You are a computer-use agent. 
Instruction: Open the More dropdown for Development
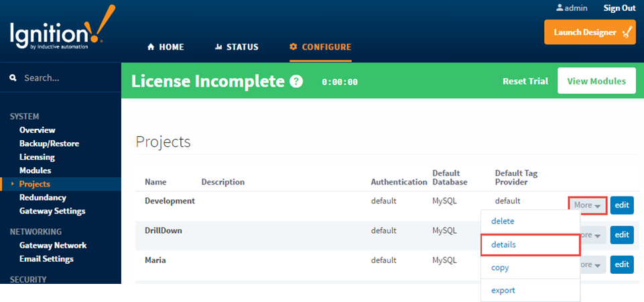tap(588, 205)
